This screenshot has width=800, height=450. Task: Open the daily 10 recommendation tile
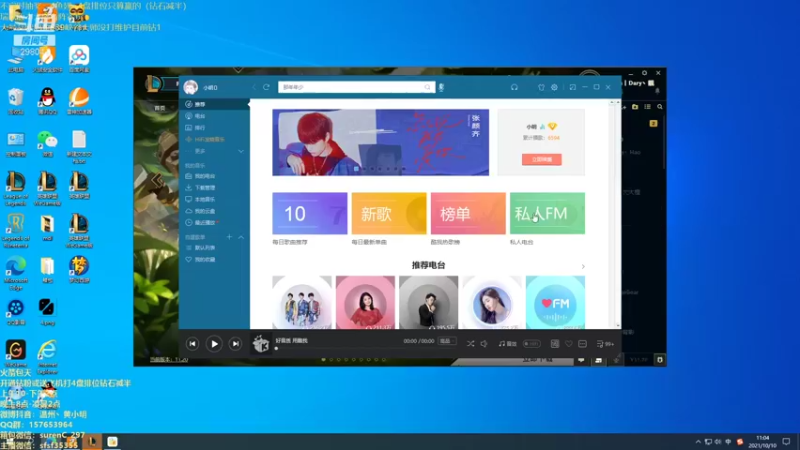(x=310, y=213)
